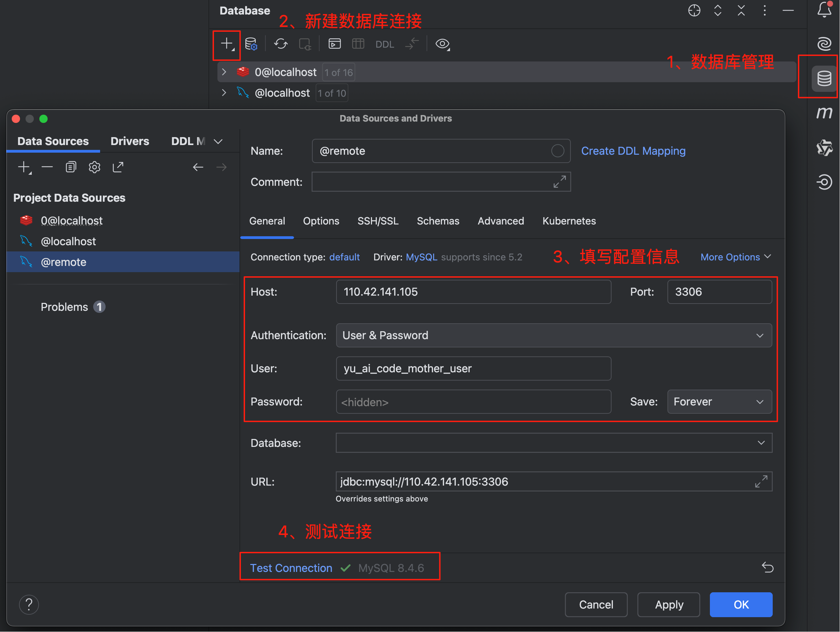Open the query console icon
Viewport: 840px width, 632px height.
click(334, 44)
